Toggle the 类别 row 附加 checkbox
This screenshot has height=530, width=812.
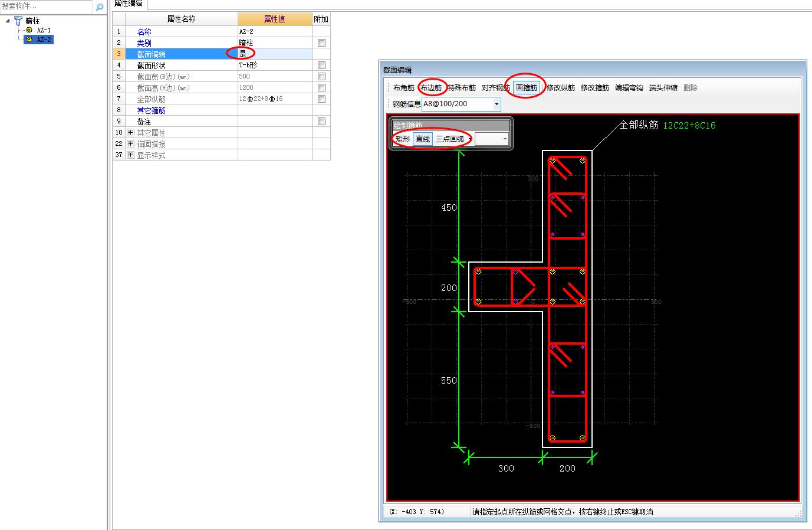coord(321,43)
